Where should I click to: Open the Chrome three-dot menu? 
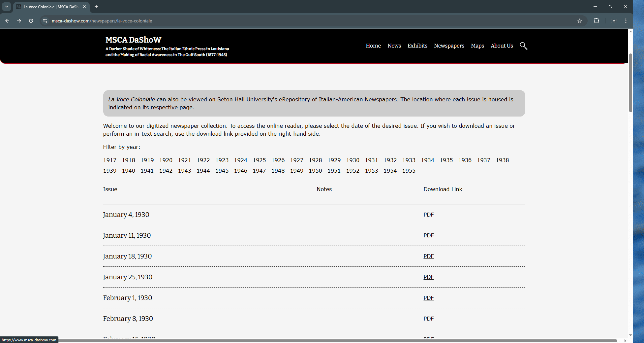coord(626,21)
